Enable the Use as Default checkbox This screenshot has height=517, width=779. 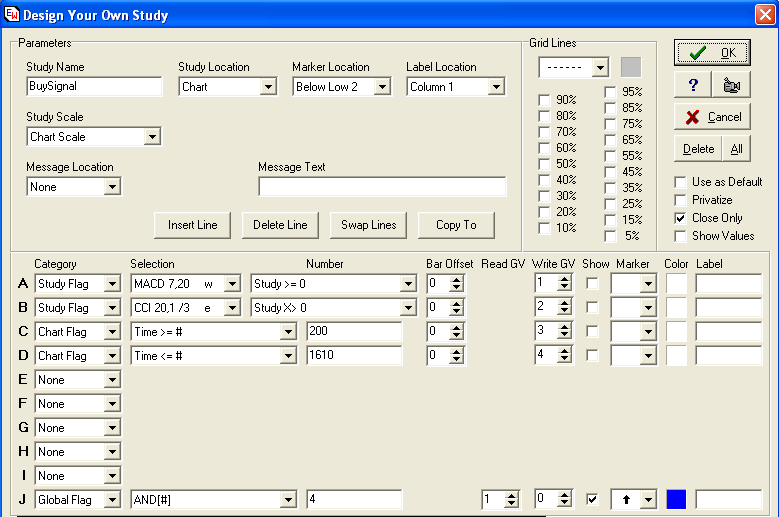pos(681,182)
